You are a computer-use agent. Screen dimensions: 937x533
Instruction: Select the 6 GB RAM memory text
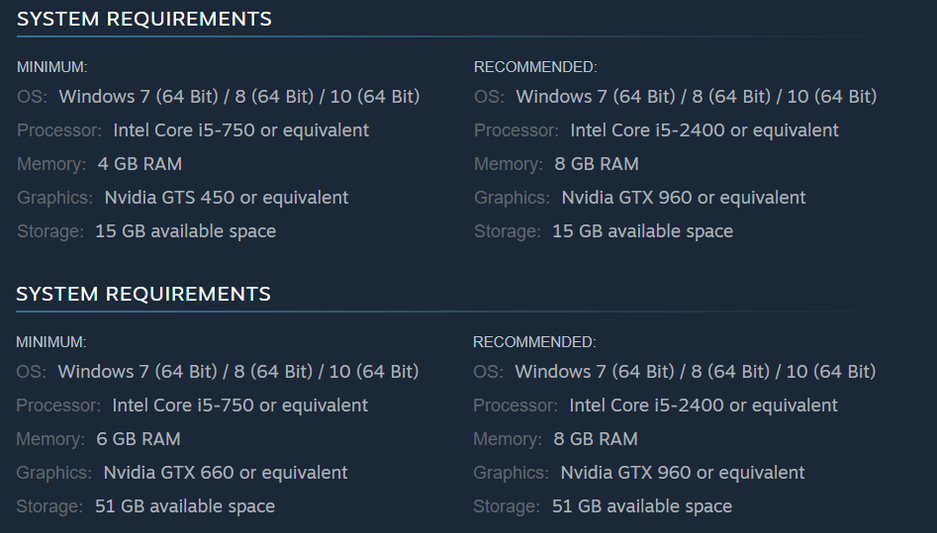click(x=139, y=439)
